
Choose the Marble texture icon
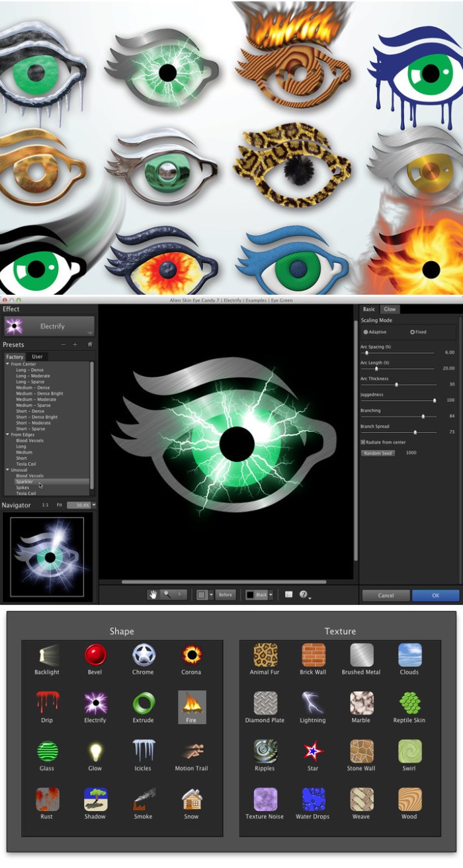(362, 703)
